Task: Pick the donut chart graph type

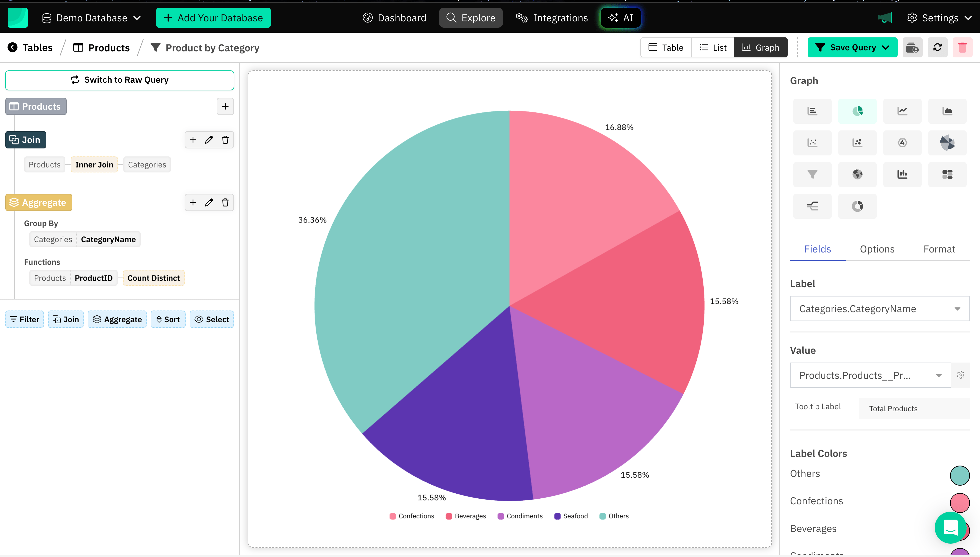Action: coord(857,206)
